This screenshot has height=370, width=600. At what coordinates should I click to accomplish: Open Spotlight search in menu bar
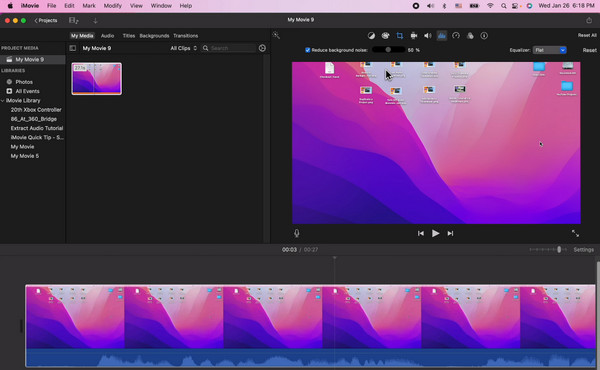[x=504, y=6]
